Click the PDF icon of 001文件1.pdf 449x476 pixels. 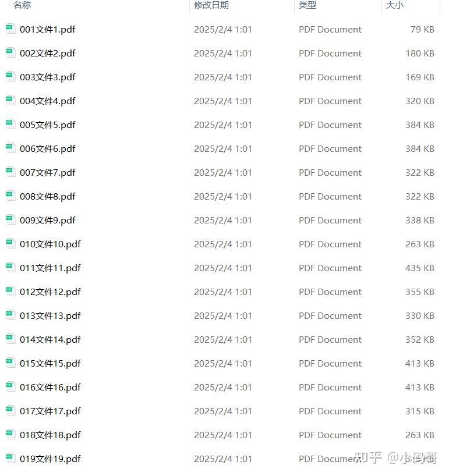point(10,29)
